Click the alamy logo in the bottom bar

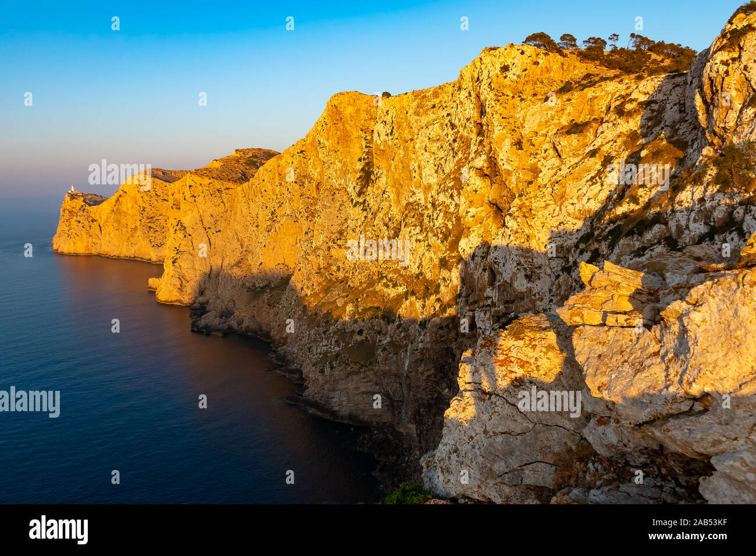coord(59,530)
